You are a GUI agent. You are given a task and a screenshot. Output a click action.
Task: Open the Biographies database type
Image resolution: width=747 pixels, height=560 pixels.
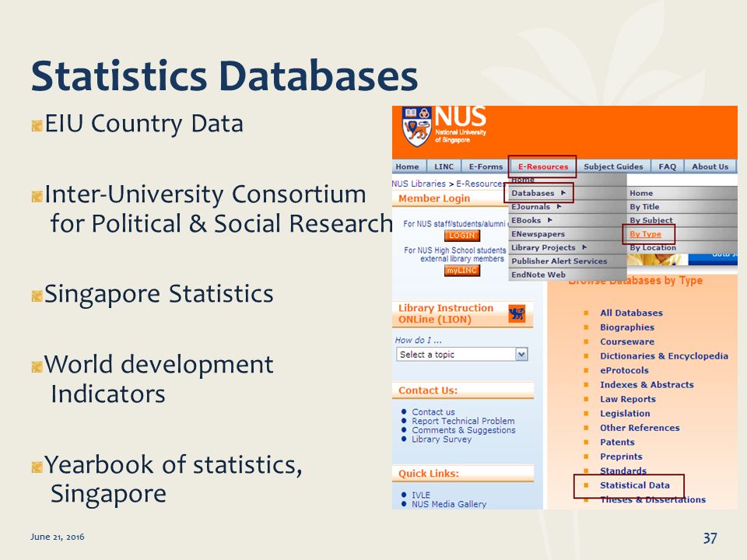tap(627, 327)
